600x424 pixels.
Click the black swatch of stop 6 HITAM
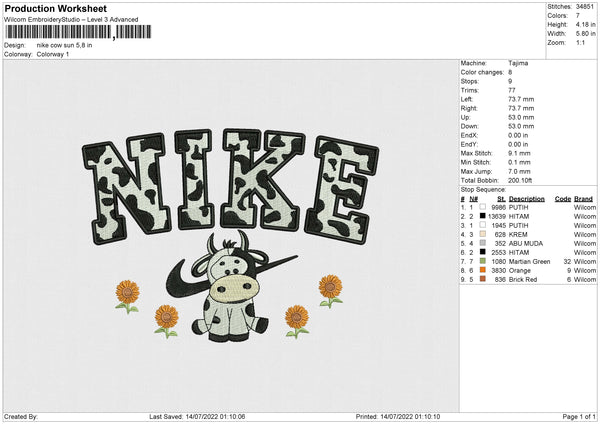tap(483, 252)
